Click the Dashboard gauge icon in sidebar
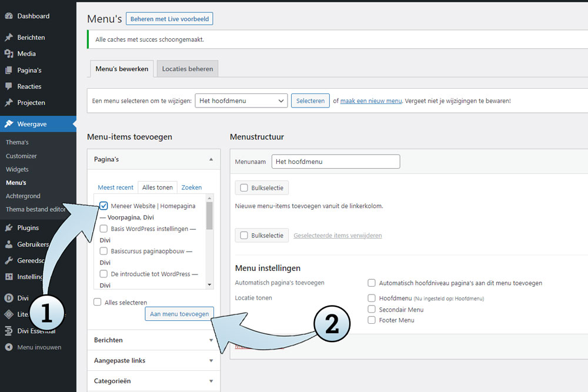Screen dimensions: 588x392 pos(9,16)
